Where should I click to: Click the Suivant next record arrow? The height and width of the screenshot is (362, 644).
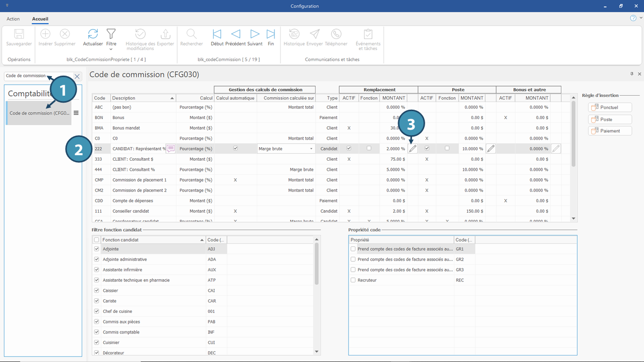point(254,35)
